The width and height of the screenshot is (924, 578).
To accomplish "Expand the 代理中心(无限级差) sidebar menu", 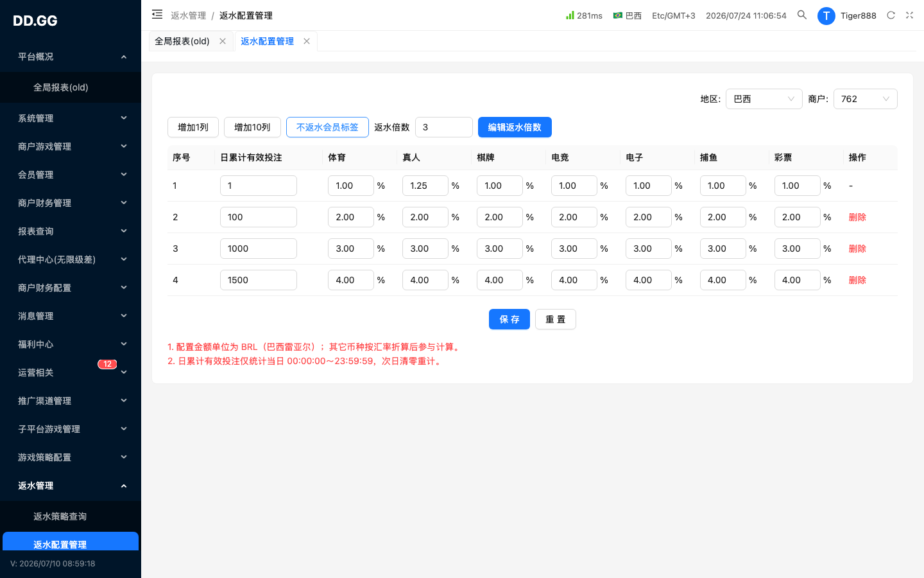I will 71,259.
